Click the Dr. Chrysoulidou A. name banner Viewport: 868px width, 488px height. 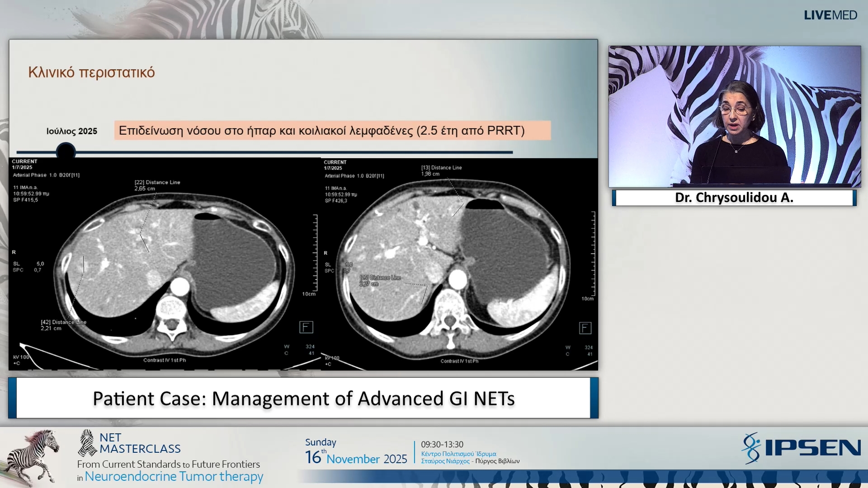(733, 197)
